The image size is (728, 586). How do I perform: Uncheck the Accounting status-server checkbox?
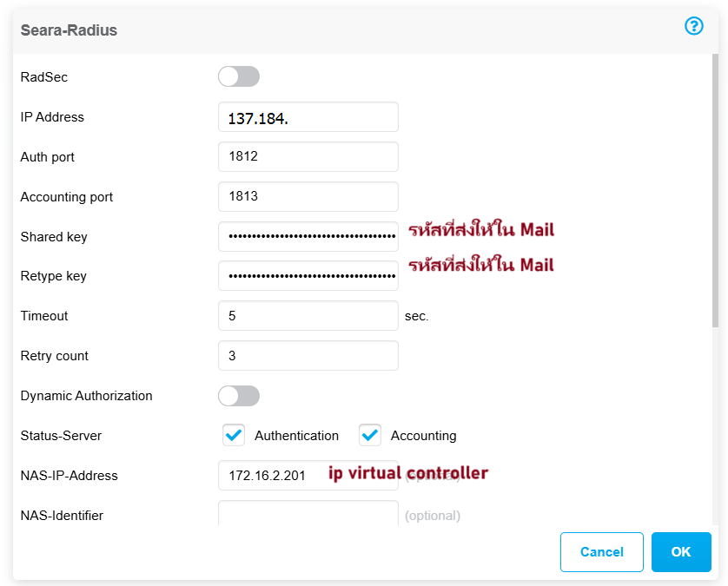click(370, 435)
